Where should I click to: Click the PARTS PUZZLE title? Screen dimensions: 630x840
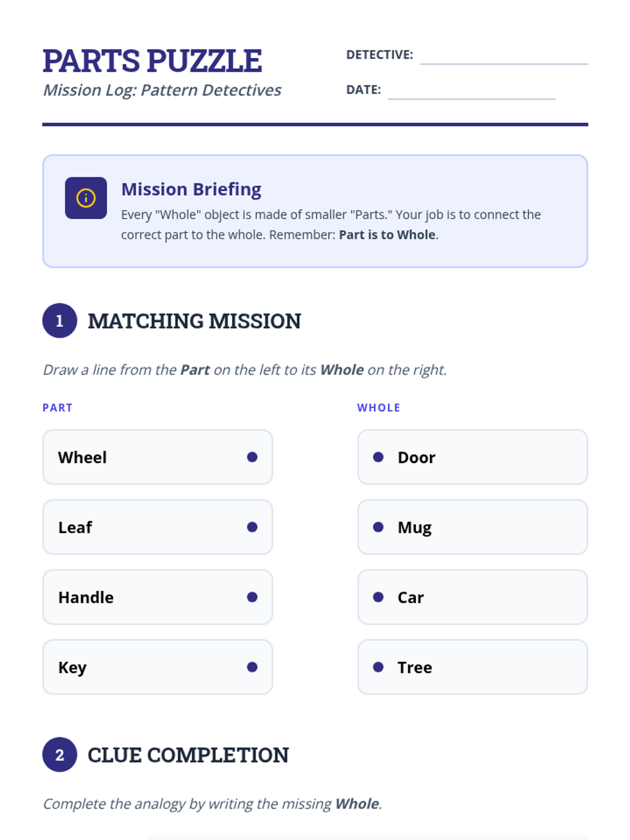[152, 61]
